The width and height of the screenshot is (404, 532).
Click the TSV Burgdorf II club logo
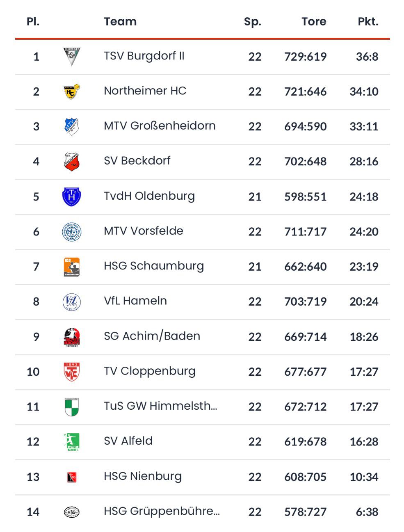coord(72,57)
